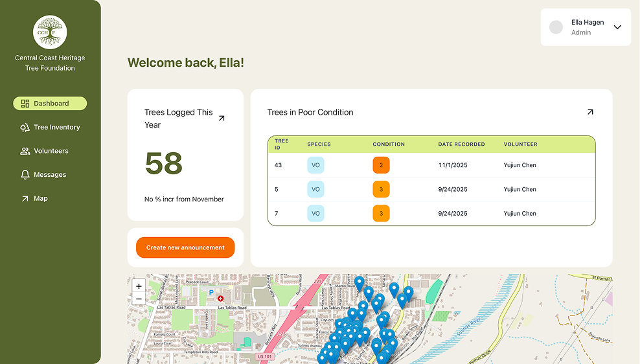Click the VO species tag for tree 5
Image resolution: width=640 pixels, height=364 pixels.
[315, 190]
